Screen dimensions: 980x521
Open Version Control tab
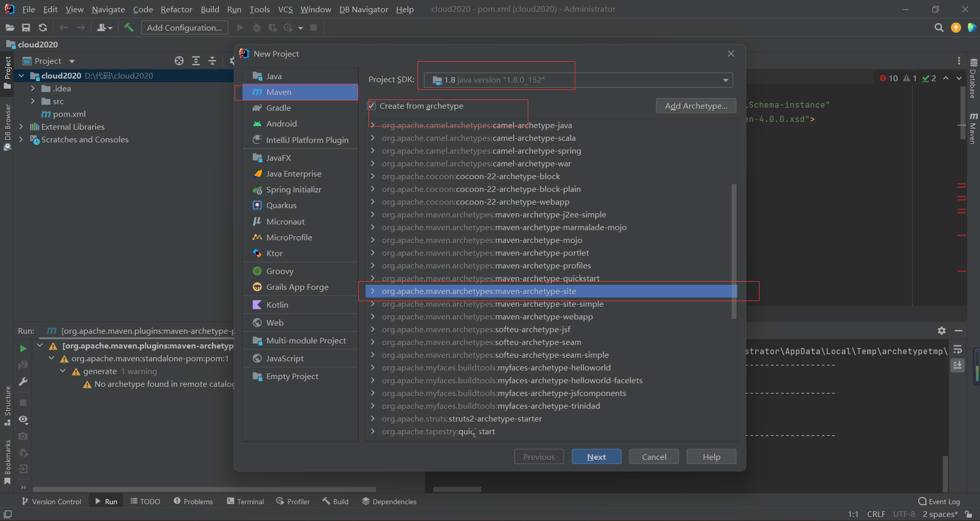point(52,502)
